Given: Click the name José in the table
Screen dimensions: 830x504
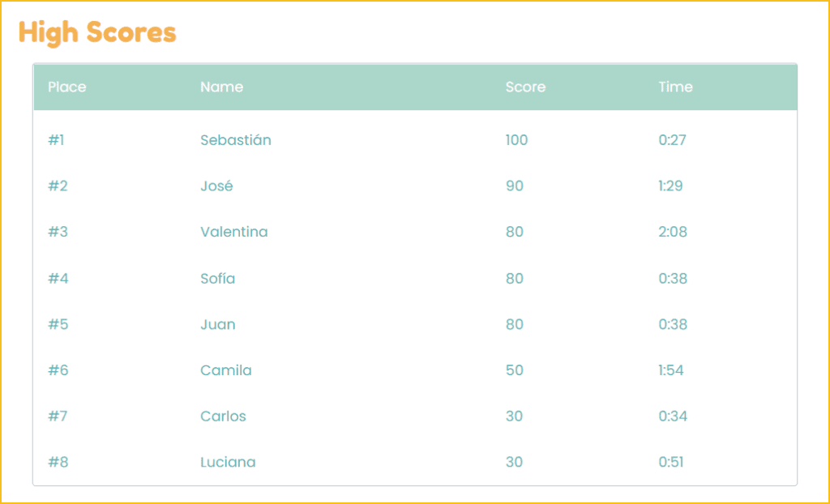Looking at the screenshot, I should (x=216, y=186).
